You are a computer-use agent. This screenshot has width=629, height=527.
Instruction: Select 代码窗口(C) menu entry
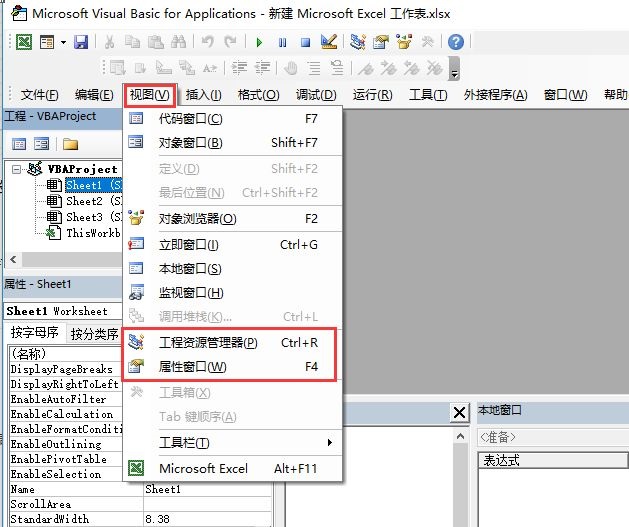233,119
